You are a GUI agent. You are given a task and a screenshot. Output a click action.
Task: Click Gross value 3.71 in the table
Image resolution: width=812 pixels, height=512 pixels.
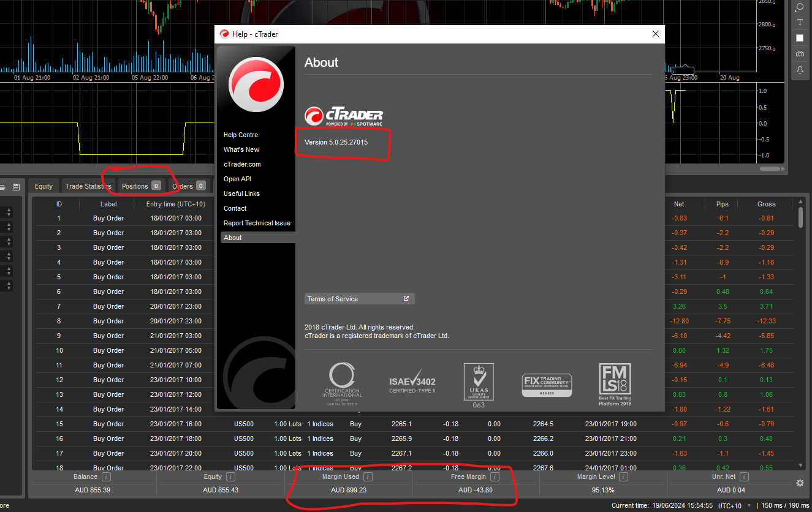click(766, 306)
